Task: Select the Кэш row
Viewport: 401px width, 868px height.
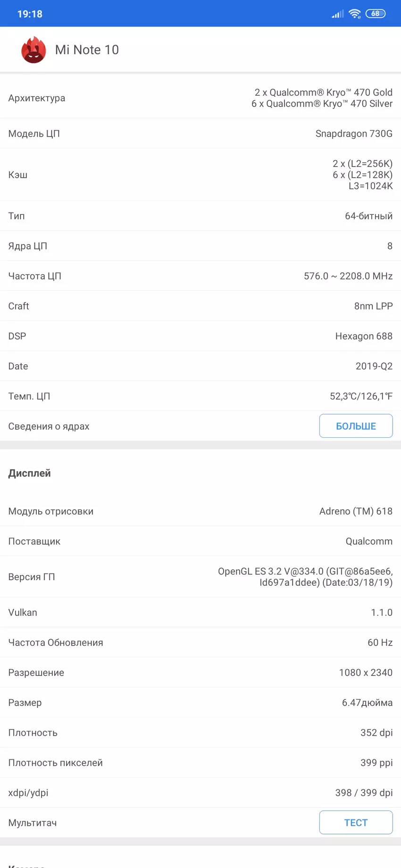Action: [200, 175]
